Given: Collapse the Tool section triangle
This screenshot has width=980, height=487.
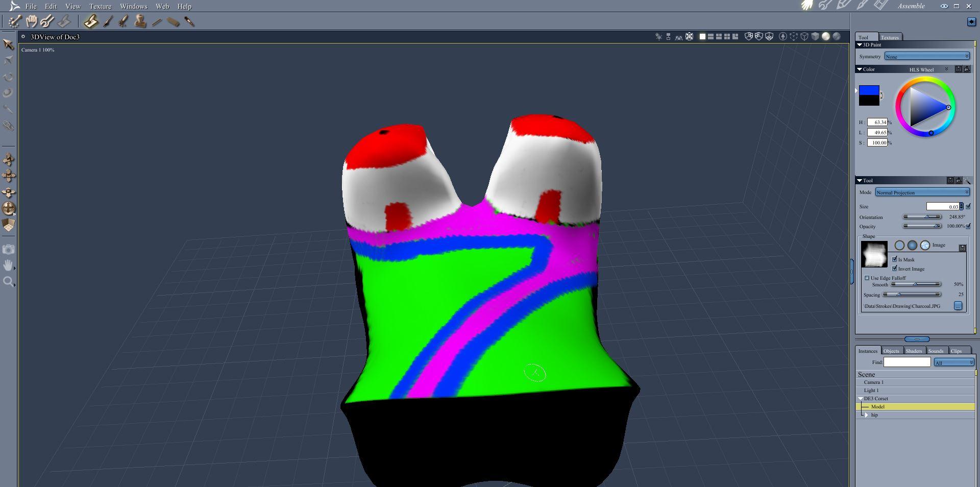Looking at the screenshot, I should click(x=860, y=180).
